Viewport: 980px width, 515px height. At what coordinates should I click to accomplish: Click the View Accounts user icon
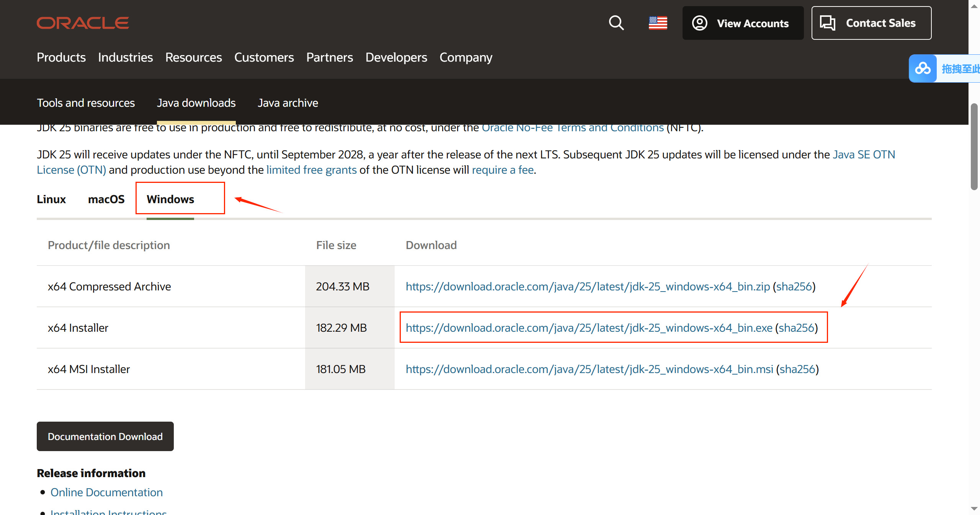pyautogui.click(x=699, y=23)
